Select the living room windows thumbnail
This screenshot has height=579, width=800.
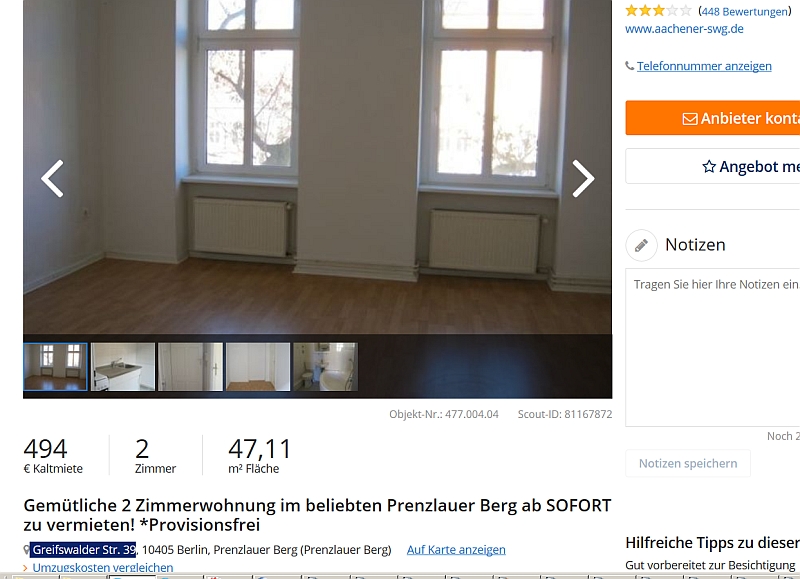coord(55,367)
